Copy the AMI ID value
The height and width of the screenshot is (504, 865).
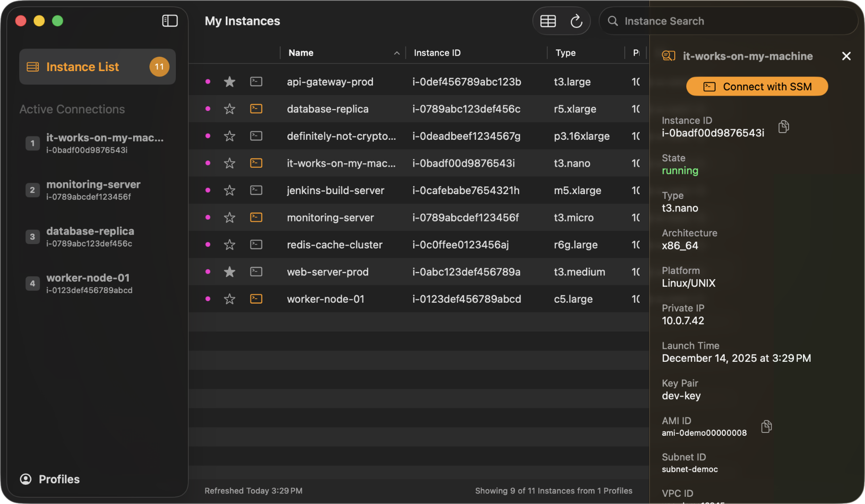(766, 426)
